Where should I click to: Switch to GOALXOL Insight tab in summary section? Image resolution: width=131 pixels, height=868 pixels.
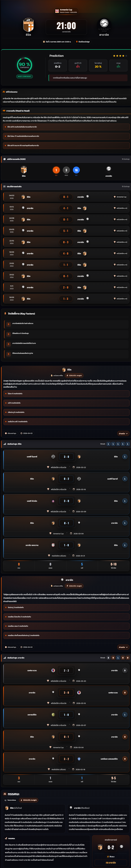pyautogui.click(x=29, y=800)
